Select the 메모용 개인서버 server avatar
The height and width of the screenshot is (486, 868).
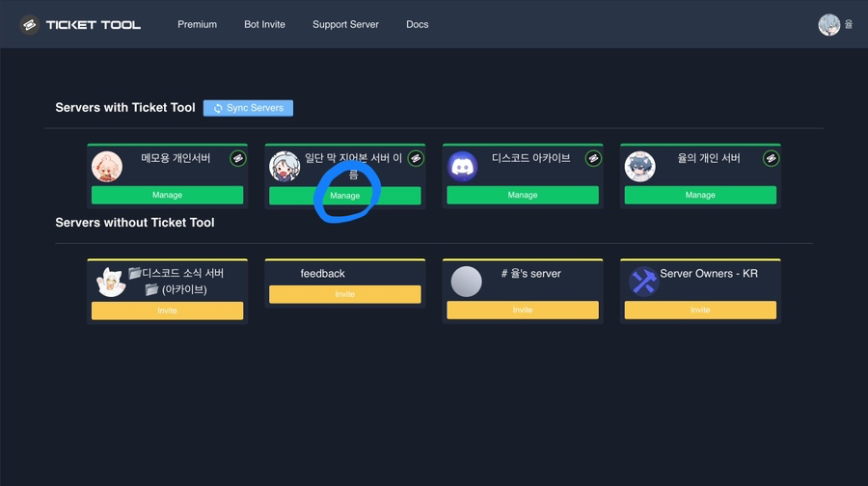coord(107,166)
